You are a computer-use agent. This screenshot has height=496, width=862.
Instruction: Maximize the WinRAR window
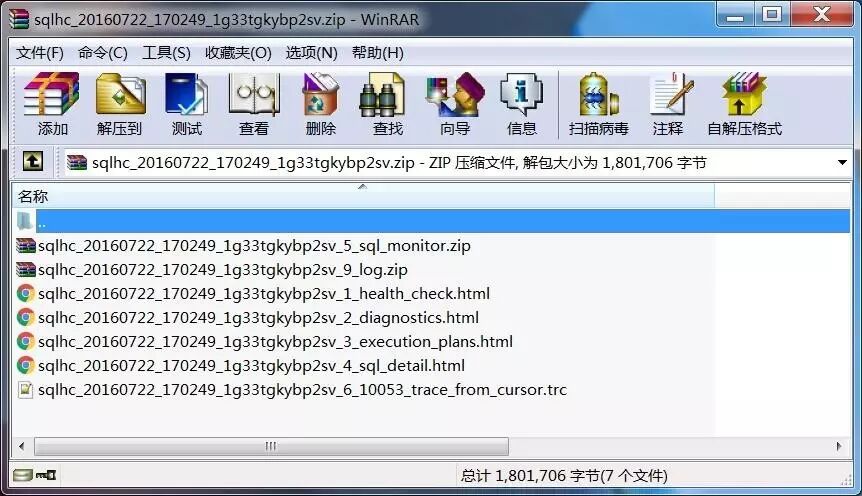point(772,15)
